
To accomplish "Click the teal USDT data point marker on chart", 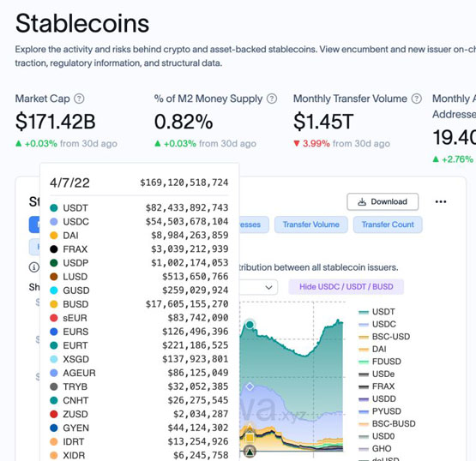I will tap(250, 325).
